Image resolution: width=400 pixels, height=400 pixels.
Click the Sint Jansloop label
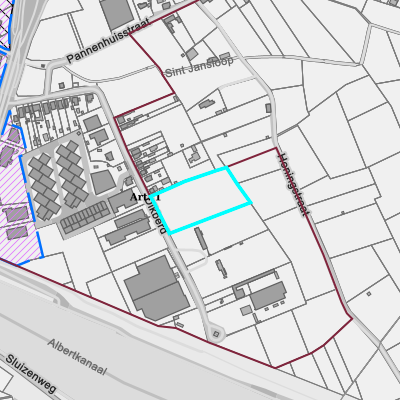pyautogui.click(x=199, y=67)
